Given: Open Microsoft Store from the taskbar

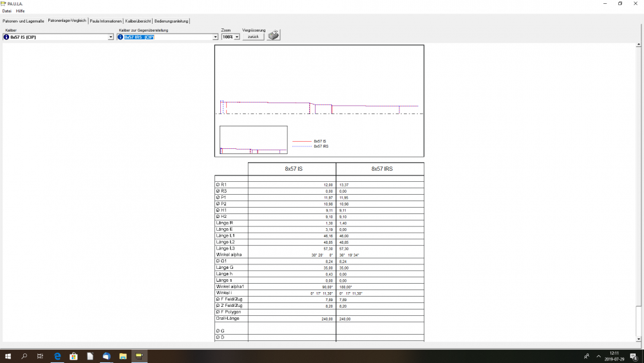Looking at the screenshot, I should pyautogui.click(x=73, y=356).
